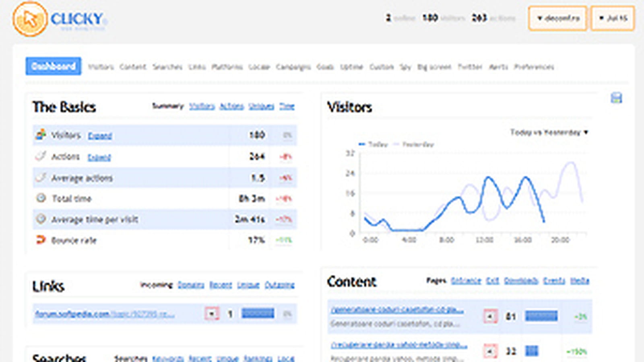This screenshot has height=362, width=644.
Task: Click Expand link in the Visitors row
Action: 100,136
